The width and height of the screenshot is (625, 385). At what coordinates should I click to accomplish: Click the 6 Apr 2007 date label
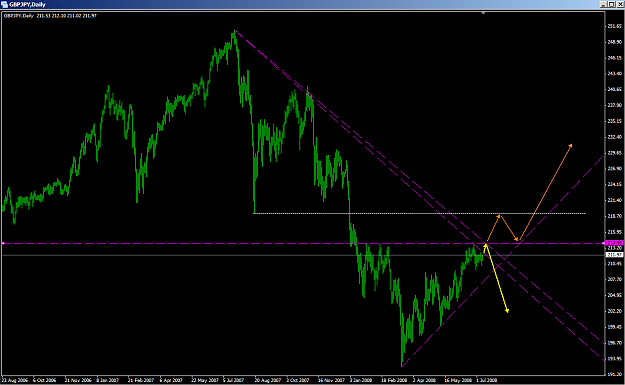pyautogui.click(x=171, y=380)
